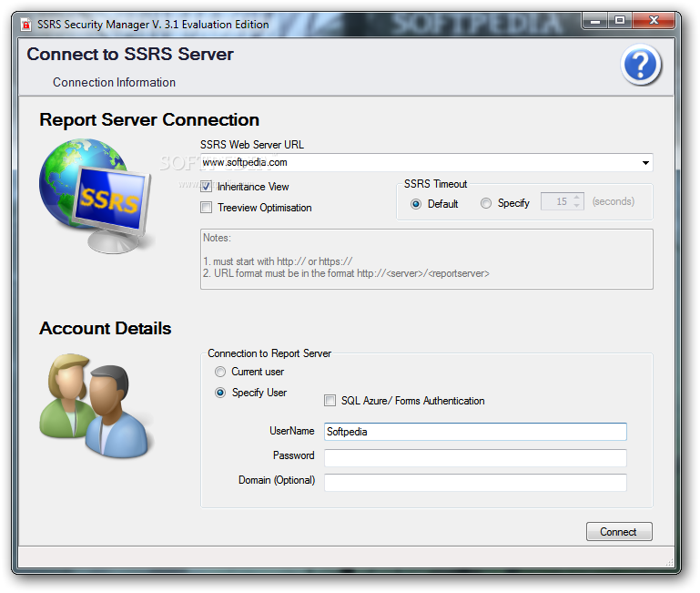Viewport: 700px width, 593px height.
Task: Click the SSRS globe monitor icon
Action: click(x=96, y=196)
